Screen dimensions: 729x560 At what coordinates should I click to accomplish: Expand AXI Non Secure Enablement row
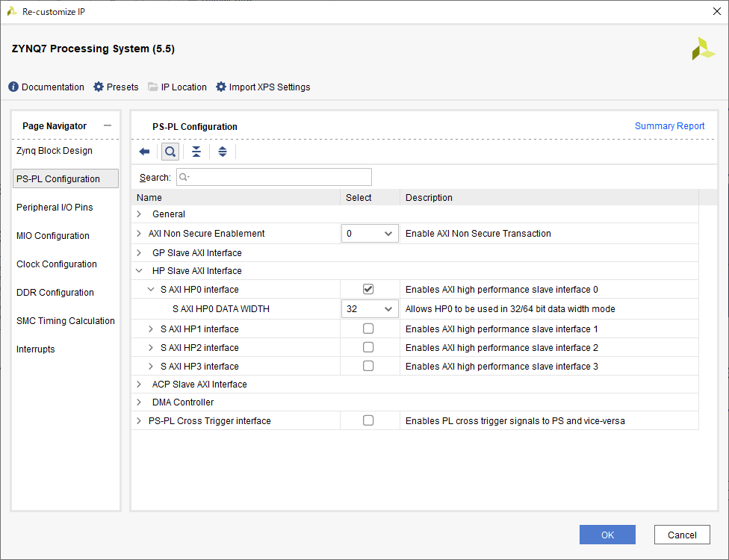[138, 233]
